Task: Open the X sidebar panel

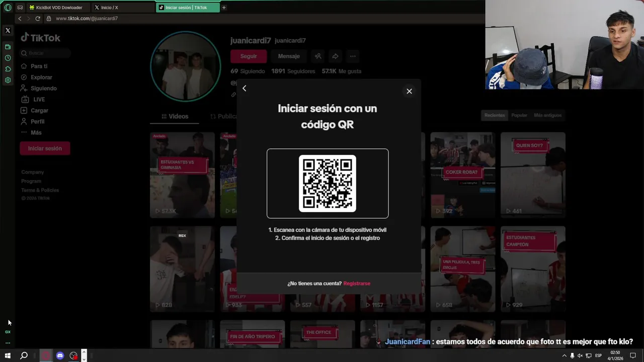Action: [8, 31]
